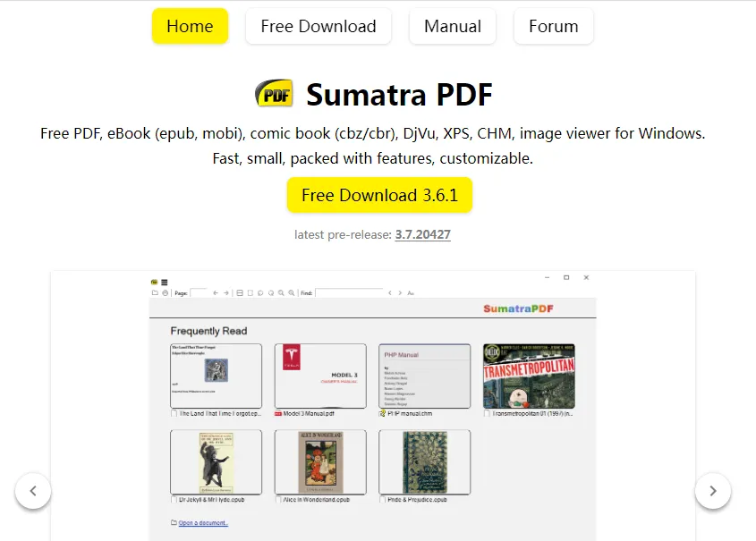
Task: Click the previous page arrow in toolbar
Action: (x=216, y=293)
